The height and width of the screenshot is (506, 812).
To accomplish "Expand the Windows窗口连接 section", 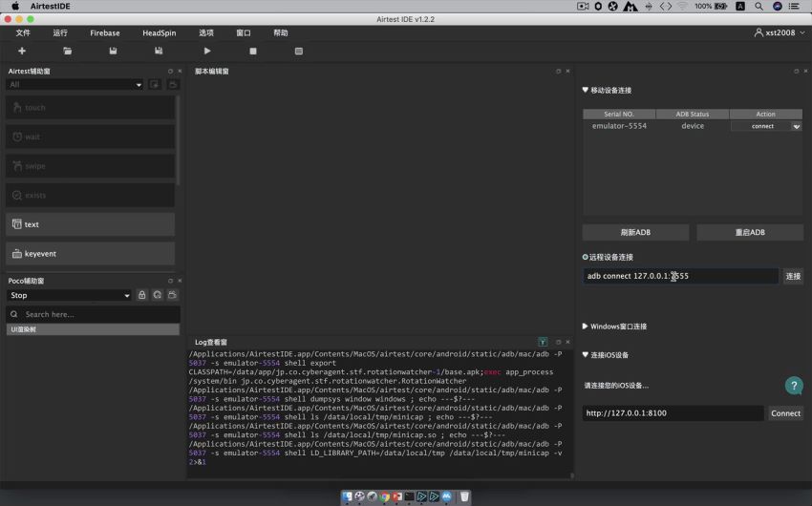I will click(x=586, y=327).
